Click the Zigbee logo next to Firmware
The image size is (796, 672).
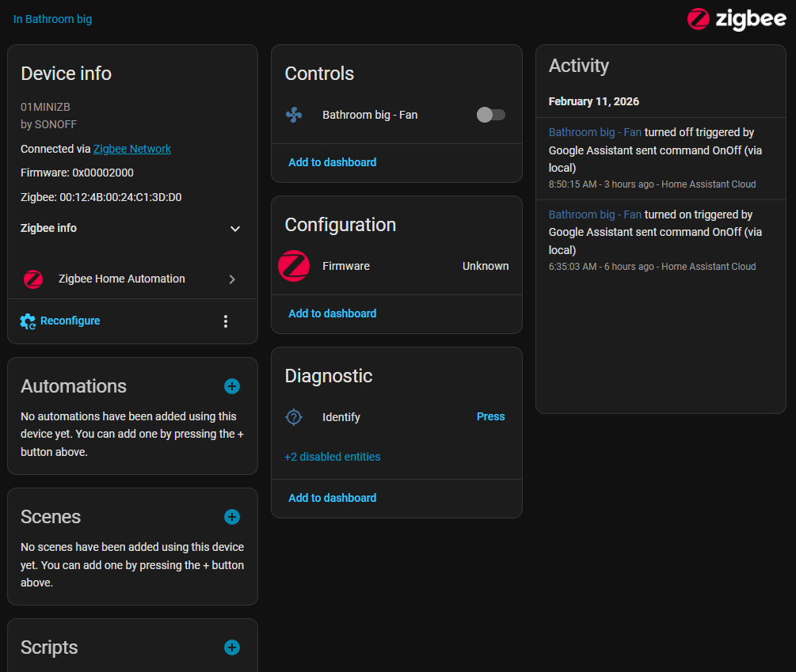[x=294, y=266]
